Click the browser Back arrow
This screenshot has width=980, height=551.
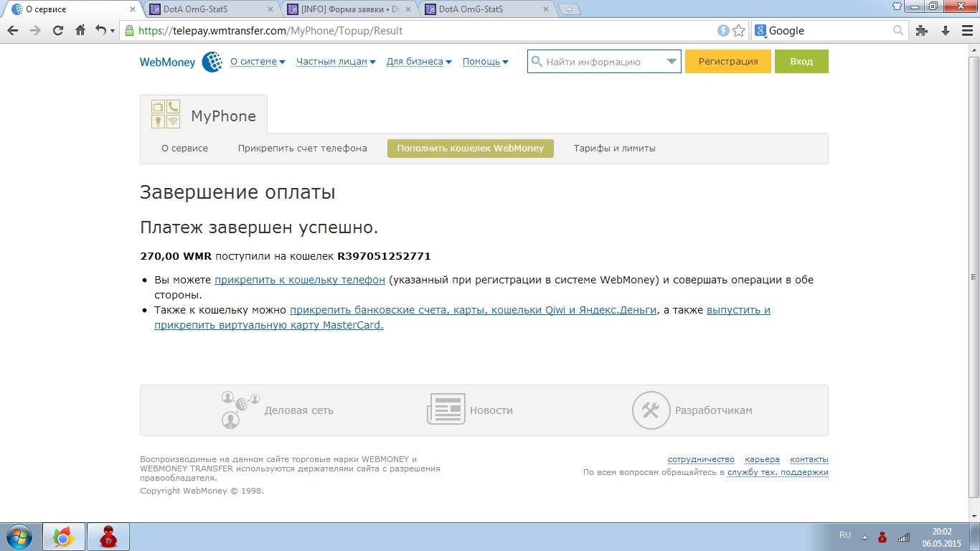13,31
